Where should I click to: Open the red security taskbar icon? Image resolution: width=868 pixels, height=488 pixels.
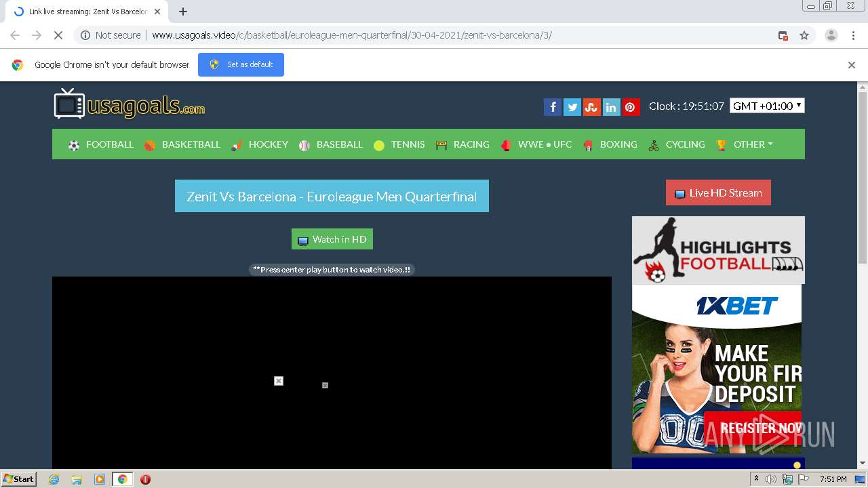(145, 479)
